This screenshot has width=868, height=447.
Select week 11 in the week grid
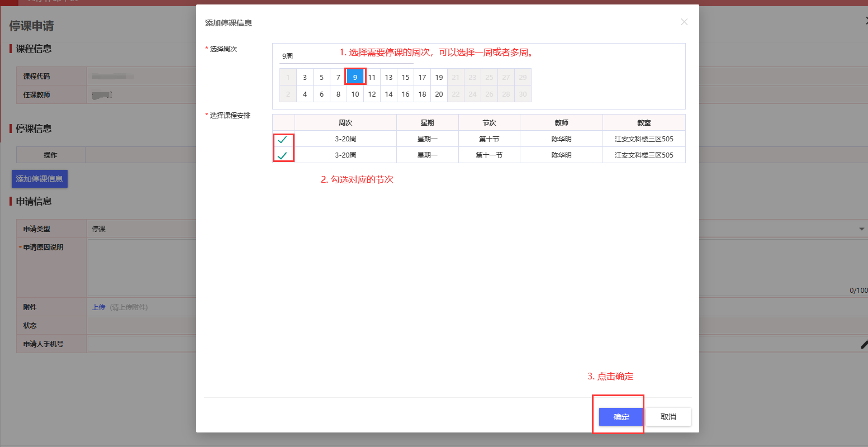[372, 77]
